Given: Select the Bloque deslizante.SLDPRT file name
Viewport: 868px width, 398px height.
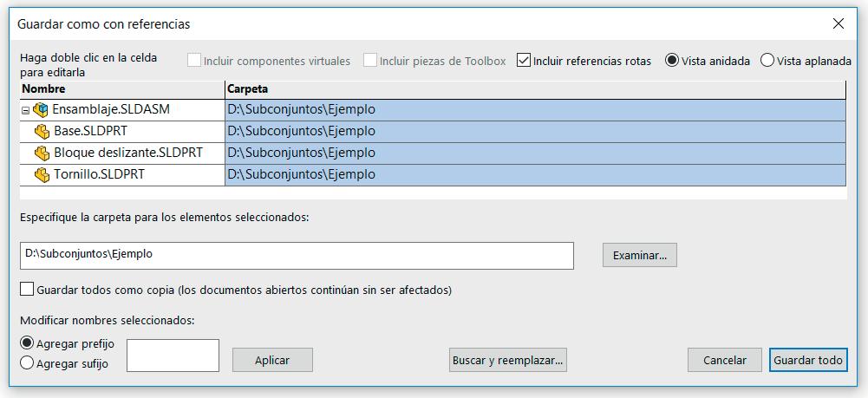Looking at the screenshot, I should [128, 153].
